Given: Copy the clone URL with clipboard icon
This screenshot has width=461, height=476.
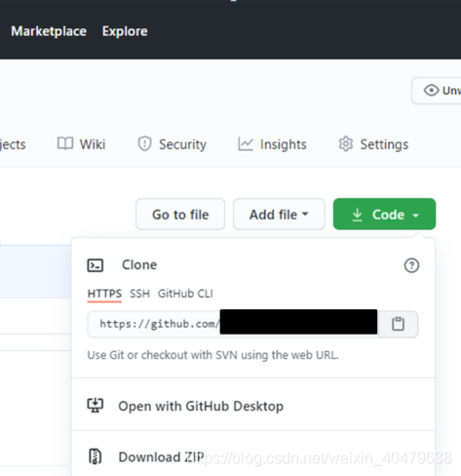Looking at the screenshot, I should click(398, 324).
